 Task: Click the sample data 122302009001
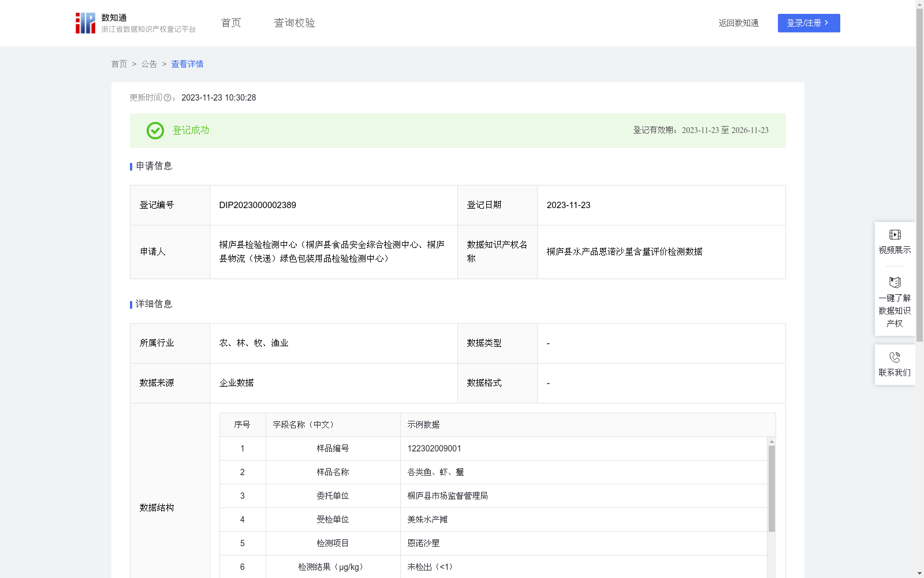pyautogui.click(x=434, y=449)
